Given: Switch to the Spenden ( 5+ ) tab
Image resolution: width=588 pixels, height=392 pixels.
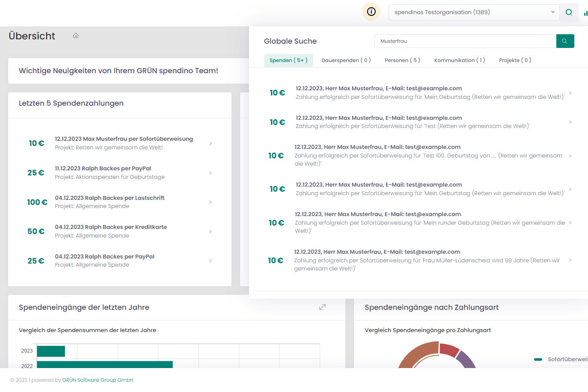Looking at the screenshot, I should point(288,60).
